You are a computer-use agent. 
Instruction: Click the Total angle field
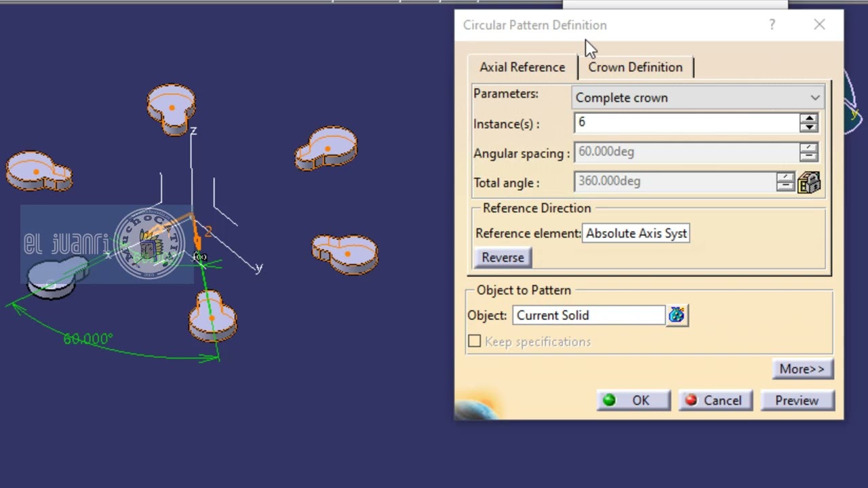point(675,182)
